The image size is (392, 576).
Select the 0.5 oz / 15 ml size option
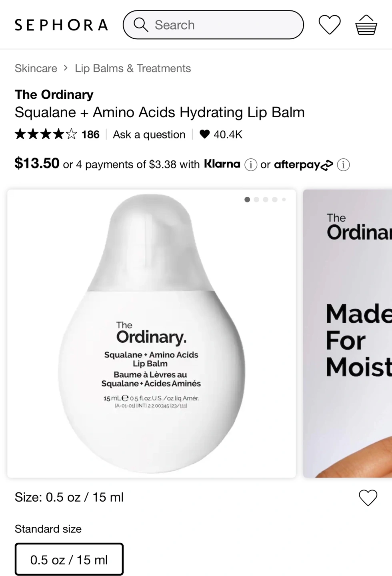[69, 559]
